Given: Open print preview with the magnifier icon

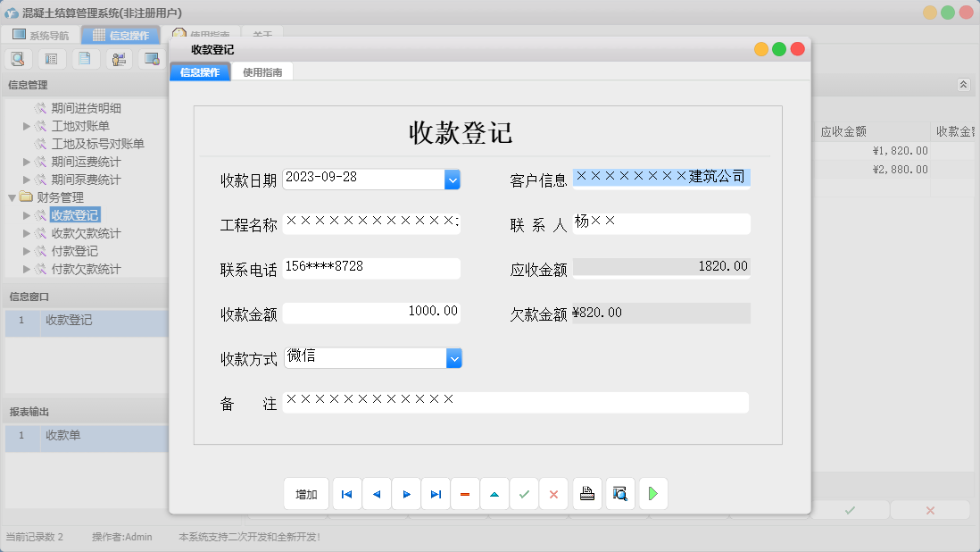Looking at the screenshot, I should [619, 493].
